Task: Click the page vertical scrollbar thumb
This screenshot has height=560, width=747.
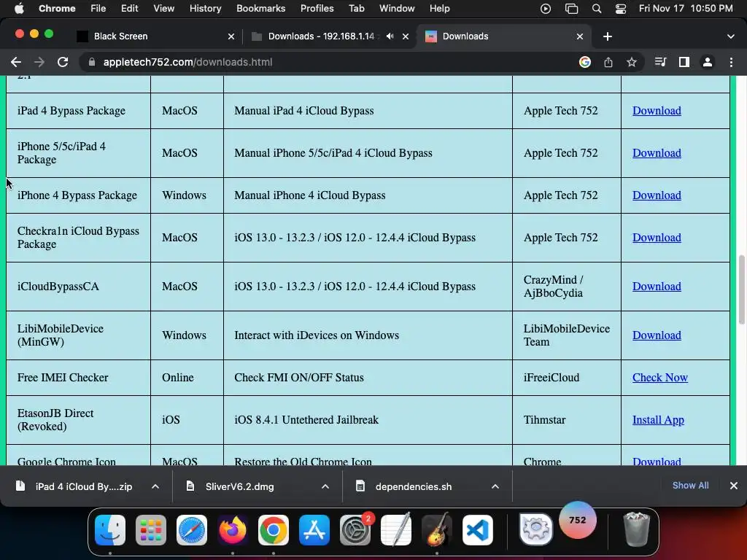Action: click(x=741, y=289)
